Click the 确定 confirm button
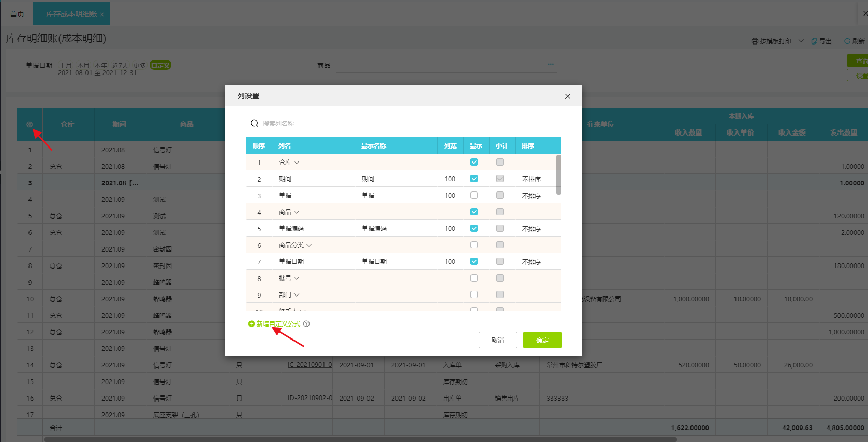This screenshot has height=442, width=868. (542, 340)
